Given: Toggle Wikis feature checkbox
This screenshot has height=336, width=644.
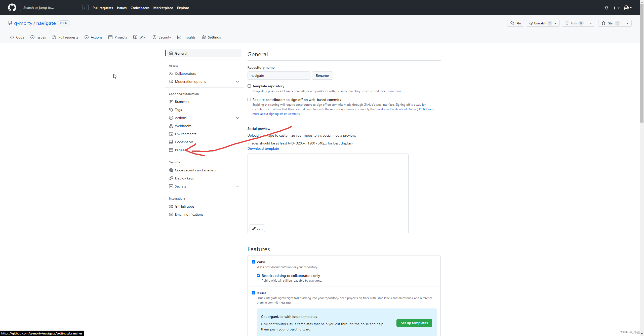Looking at the screenshot, I should point(253,262).
